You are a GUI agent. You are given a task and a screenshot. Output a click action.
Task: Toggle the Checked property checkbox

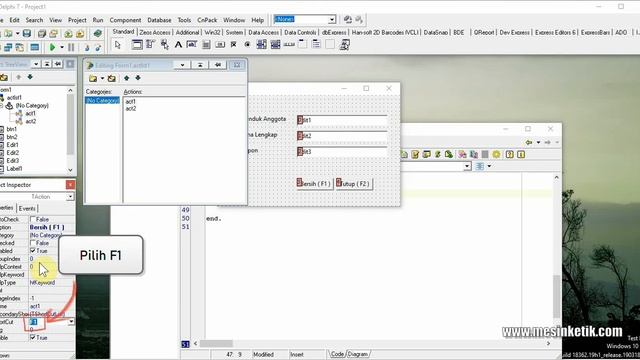33,243
